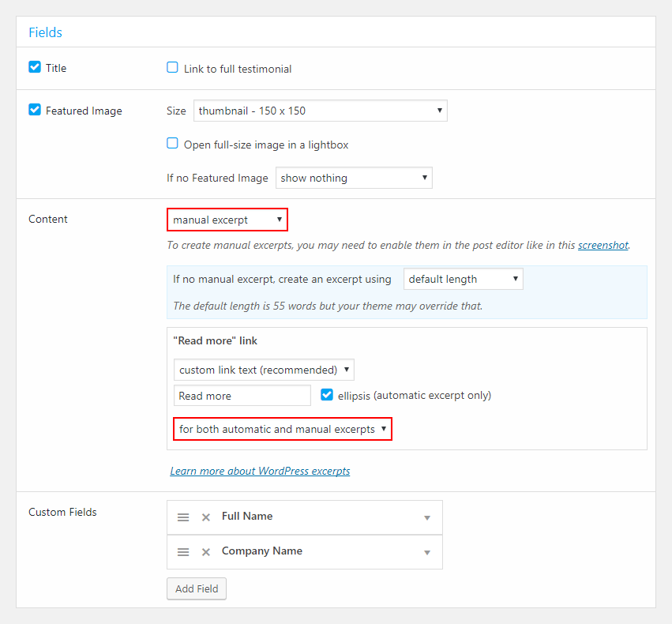
Task: Remove the Company Name custom field
Action: click(206, 552)
